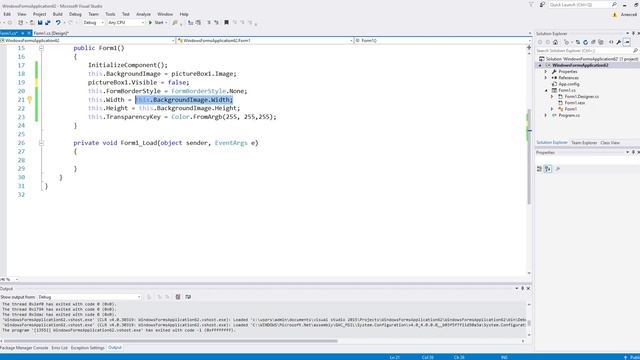Expand the Properties node in Solution Explorer
This screenshot has height=360, width=640.
546,71
